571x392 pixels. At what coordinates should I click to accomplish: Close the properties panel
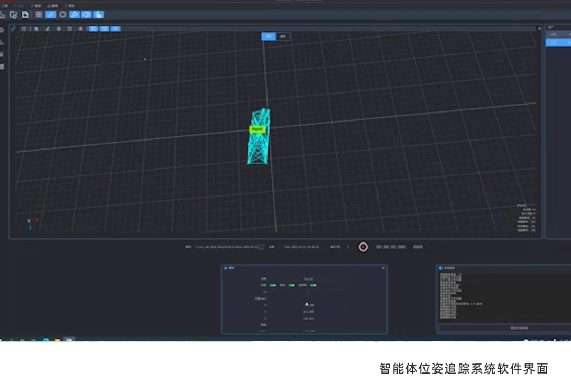383,268
